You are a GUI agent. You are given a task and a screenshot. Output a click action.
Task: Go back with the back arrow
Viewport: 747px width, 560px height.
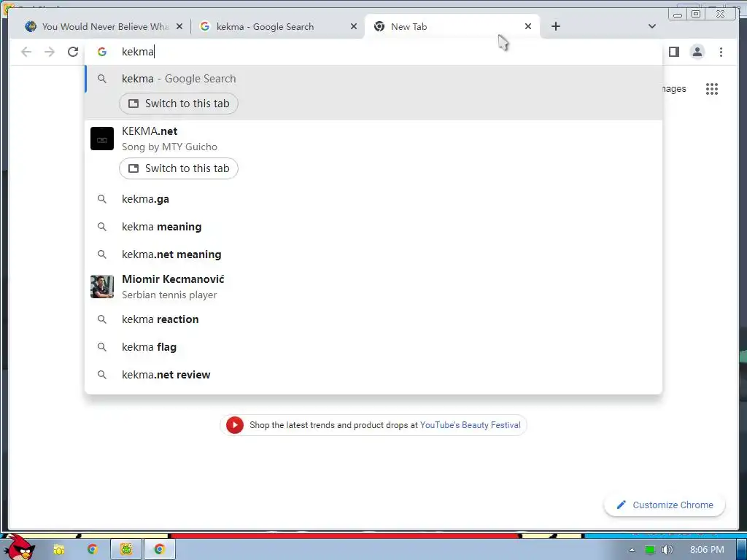(x=26, y=52)
